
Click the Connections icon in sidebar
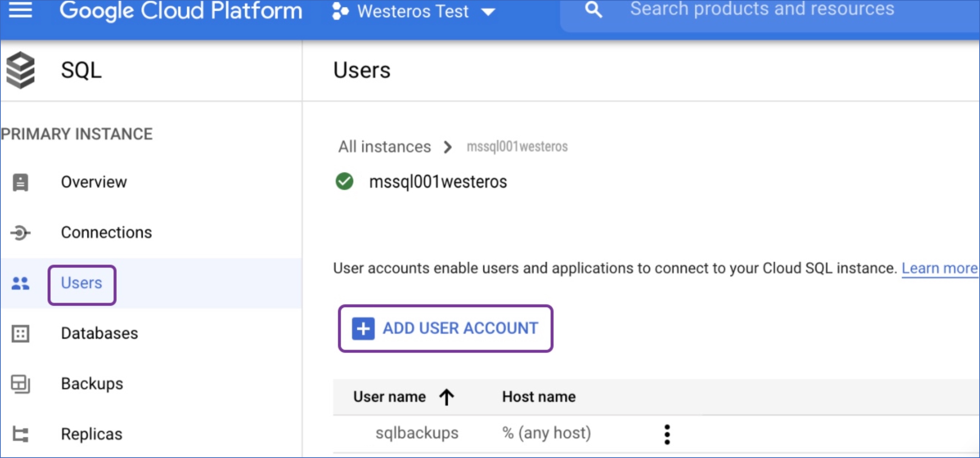tap(20, 233)
